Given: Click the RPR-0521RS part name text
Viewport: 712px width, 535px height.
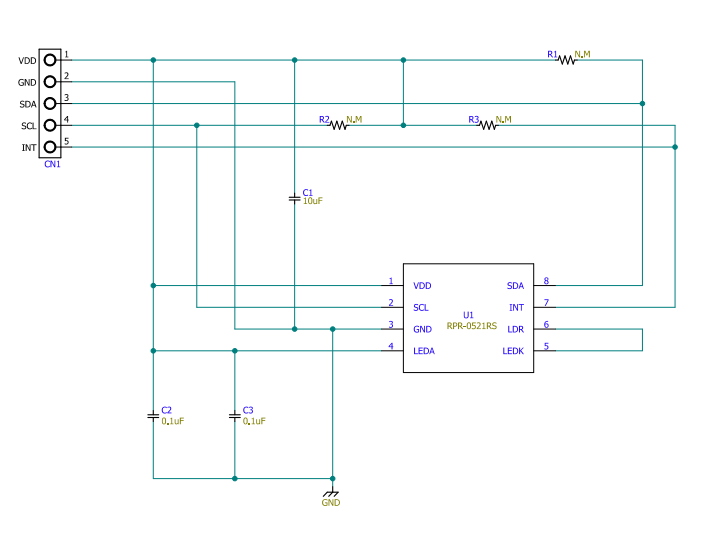Looking at the screenshot, I should point(471,326).
